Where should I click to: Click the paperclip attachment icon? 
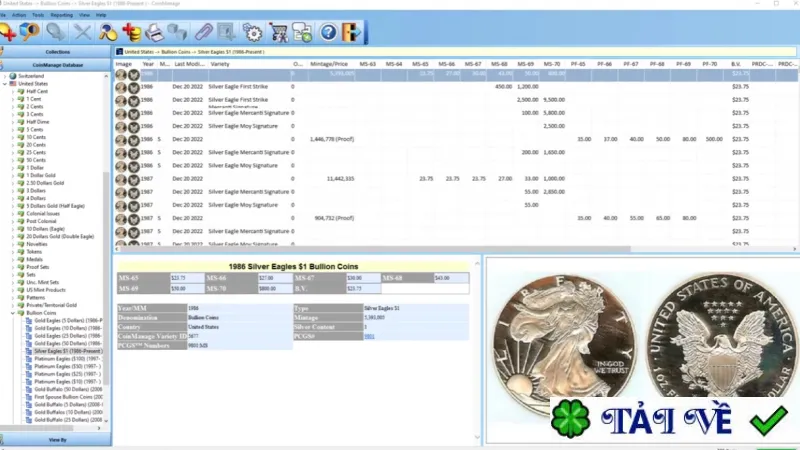click(x=204, y=33)
